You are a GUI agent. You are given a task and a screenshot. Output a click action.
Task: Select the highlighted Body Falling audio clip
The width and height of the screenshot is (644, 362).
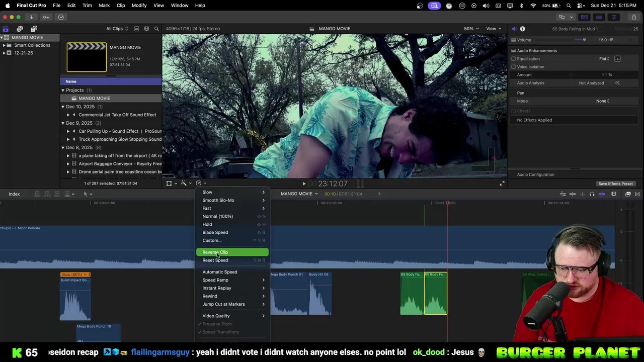pyautogui.click(x=436, y=293)
